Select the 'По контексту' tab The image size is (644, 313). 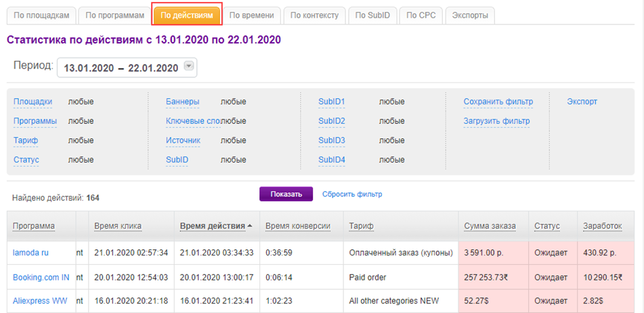point(314,15)
